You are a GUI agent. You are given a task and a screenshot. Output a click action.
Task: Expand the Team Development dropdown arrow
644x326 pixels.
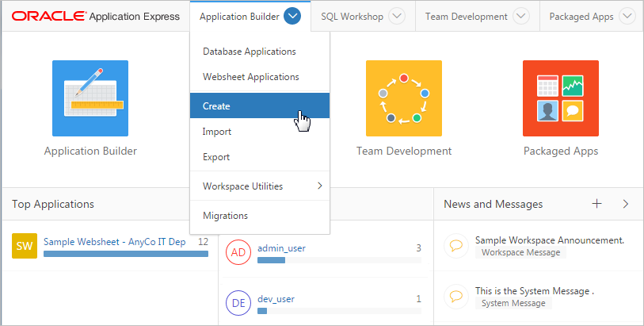pyautogui.click(x=521, y=16)
